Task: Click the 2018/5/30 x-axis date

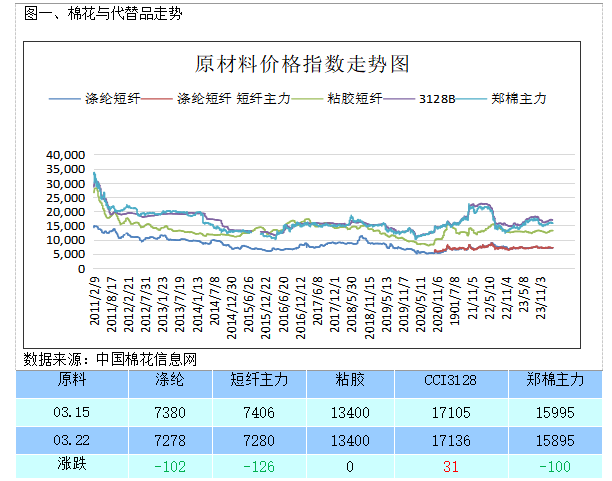Action: click(x=352, y=305)
